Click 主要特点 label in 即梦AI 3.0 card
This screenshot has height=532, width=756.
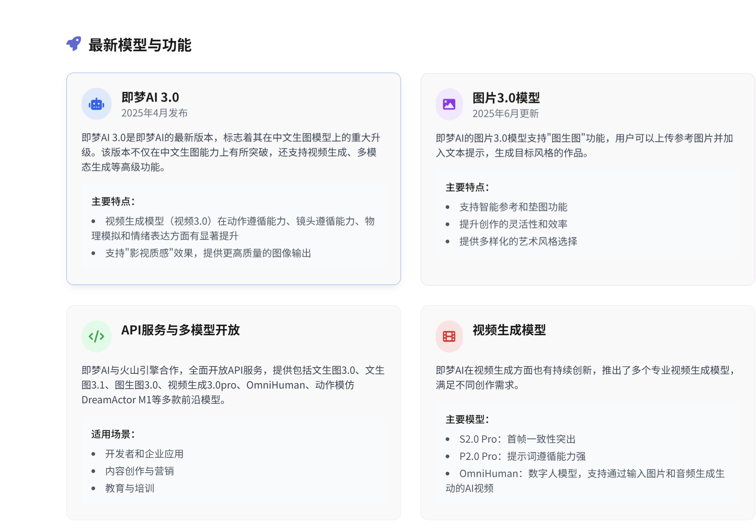pyautogui.click(x=113, y=202)
